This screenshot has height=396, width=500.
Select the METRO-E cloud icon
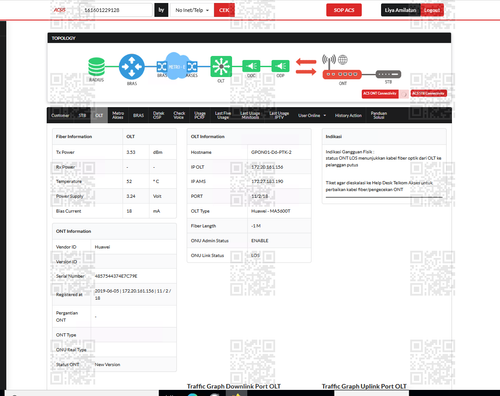point(177,66)
